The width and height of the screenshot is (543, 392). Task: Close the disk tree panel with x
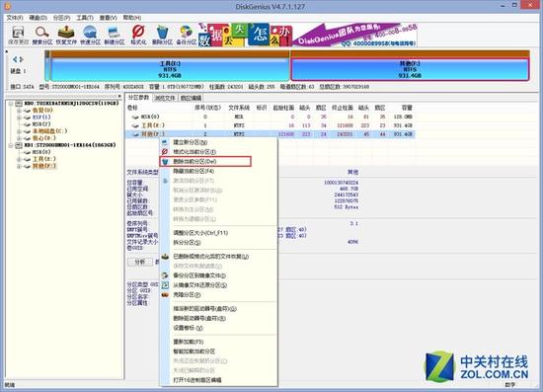pos(119,96)
